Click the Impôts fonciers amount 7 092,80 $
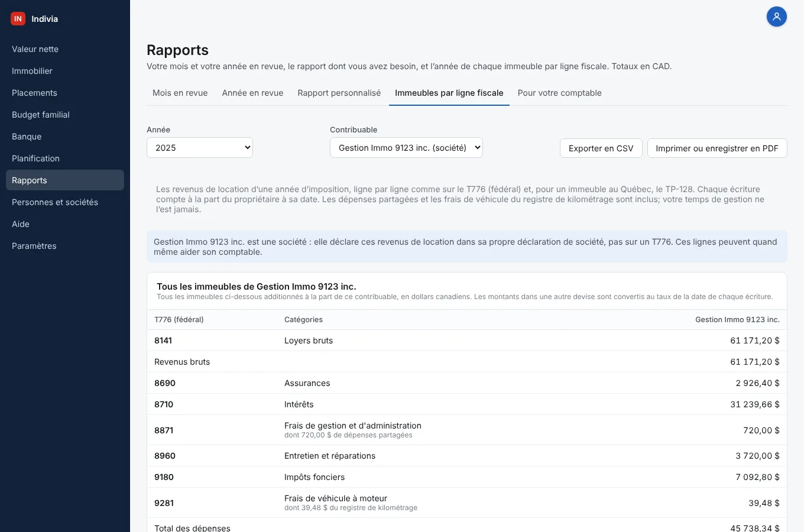The height and width of the screenshot is (532, 804). [757, 477]
